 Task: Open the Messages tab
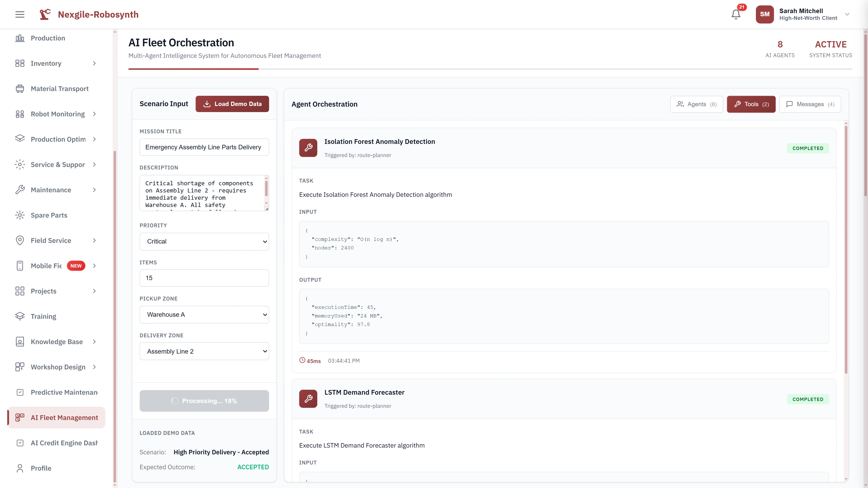click(810, 104)
